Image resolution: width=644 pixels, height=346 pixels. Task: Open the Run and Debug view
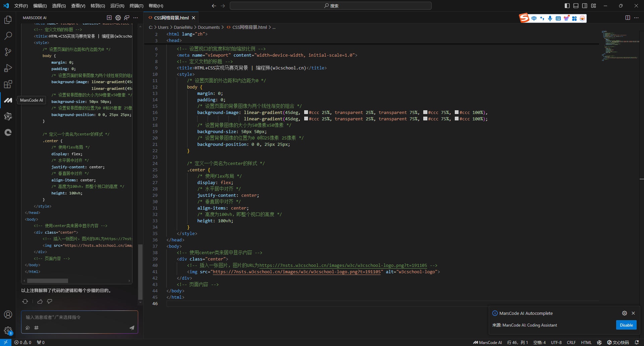click(8, 68)
